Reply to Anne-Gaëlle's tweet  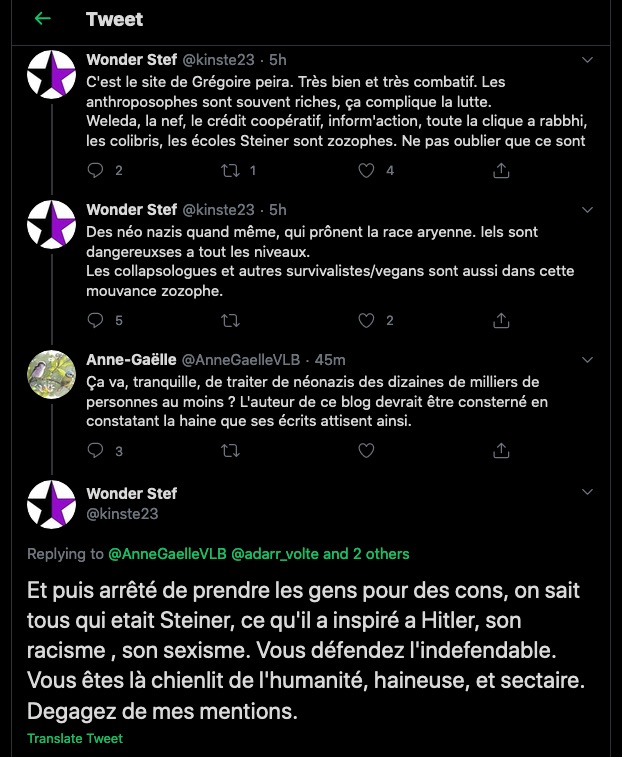coord(96,451)
